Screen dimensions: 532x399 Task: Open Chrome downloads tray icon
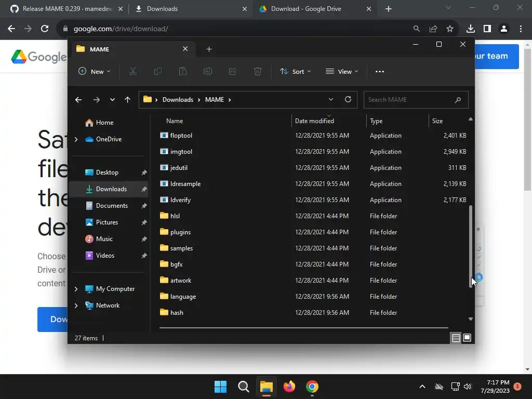click(x=470, y=29)
